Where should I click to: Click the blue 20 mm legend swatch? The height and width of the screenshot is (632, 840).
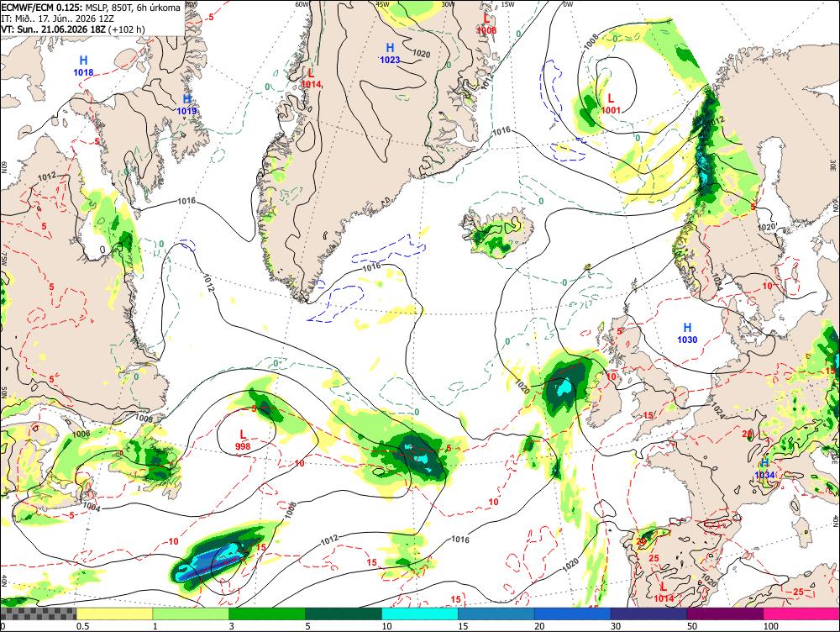pos(573,614)
